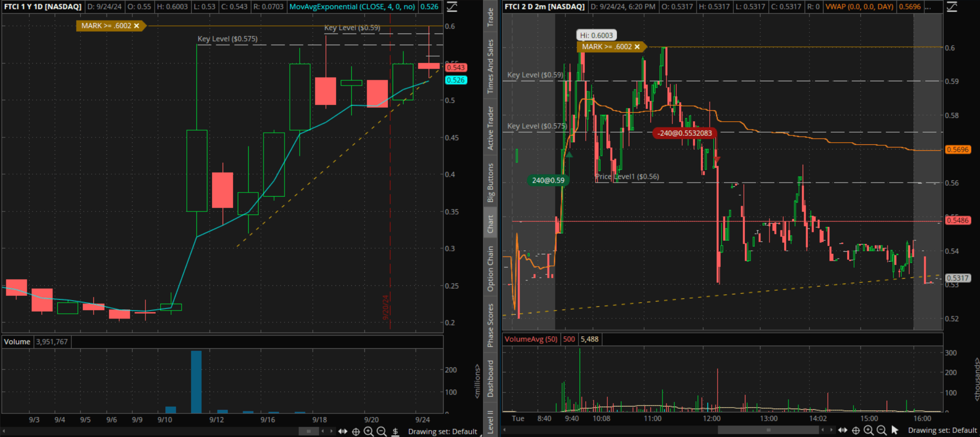Viewport: 980px width, 437px height.
Task: Open the Dashboard sidebar tab
Action: coord(490,378)
